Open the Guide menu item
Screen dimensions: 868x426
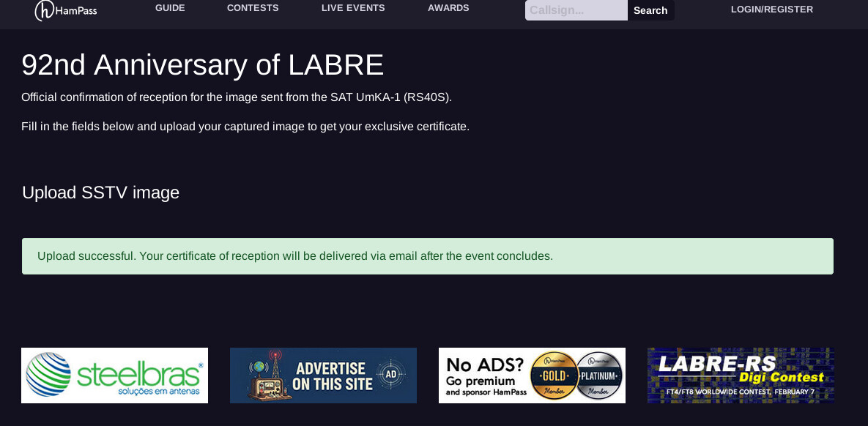[x=170, y=8]
